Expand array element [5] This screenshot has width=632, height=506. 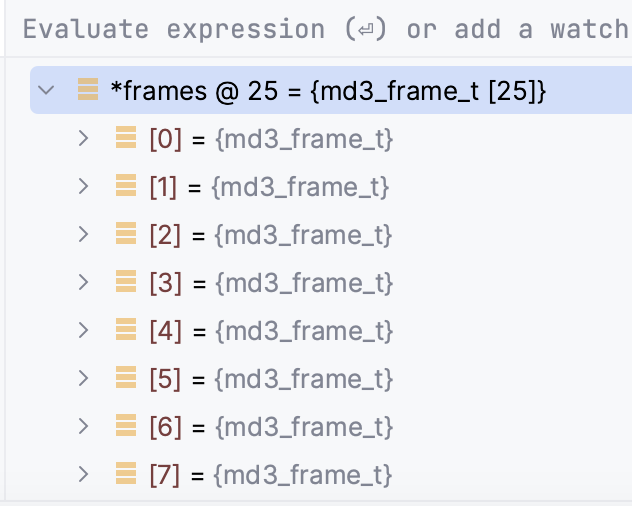pyautogui.click(x=83, y=378)
